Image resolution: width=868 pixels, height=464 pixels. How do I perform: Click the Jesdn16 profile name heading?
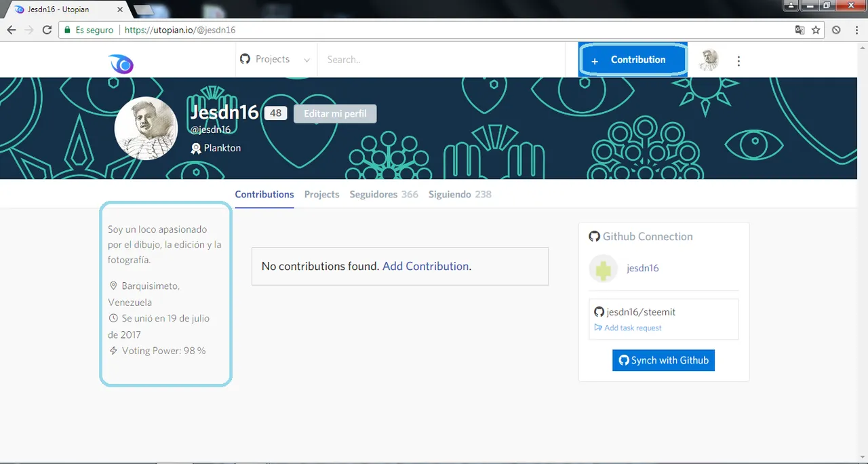[x=224, y=111]
